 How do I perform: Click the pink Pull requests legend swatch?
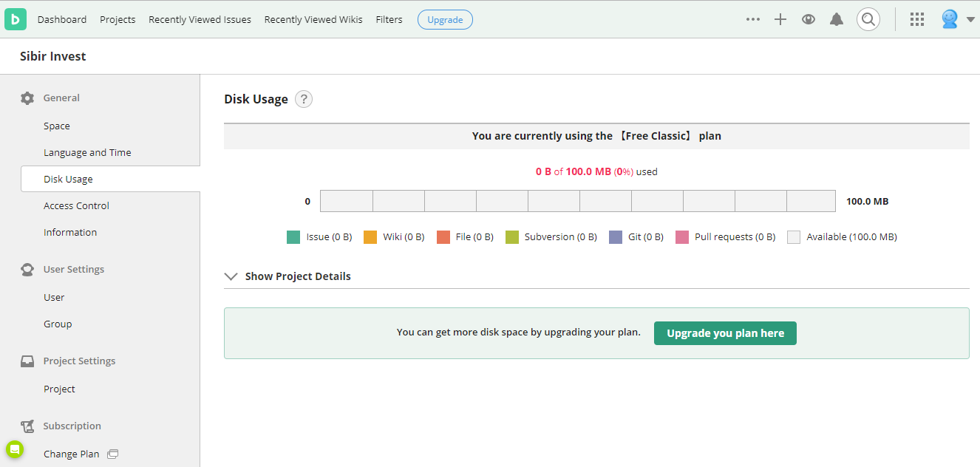[682, 237]
